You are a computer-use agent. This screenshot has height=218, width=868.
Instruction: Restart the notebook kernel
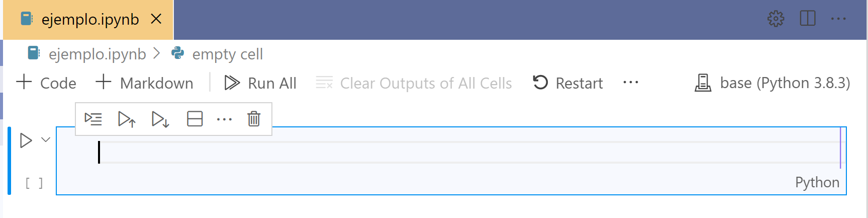pos(568,83)
